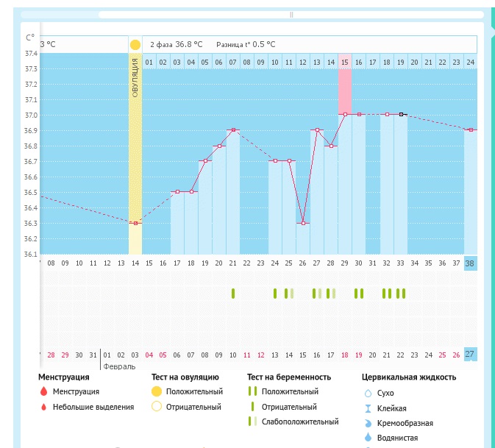Click the yellow ovulation circle in chart header
This screenshot has width=495, height=448.
135,45
